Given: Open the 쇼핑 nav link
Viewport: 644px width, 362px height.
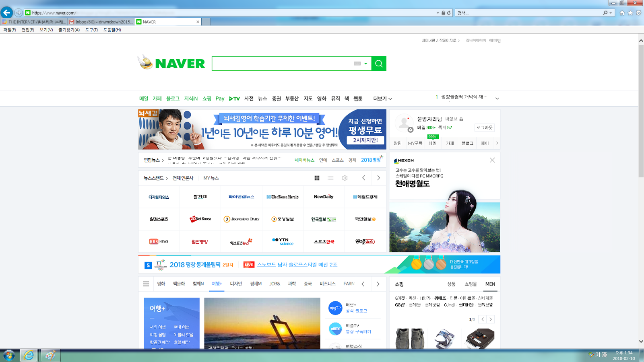Looking at the screenshot, I should coord(207,99).
